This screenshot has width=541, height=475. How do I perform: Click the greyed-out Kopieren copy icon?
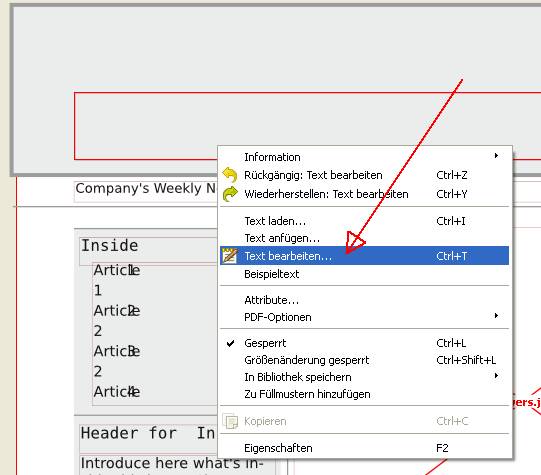[230, 421]
